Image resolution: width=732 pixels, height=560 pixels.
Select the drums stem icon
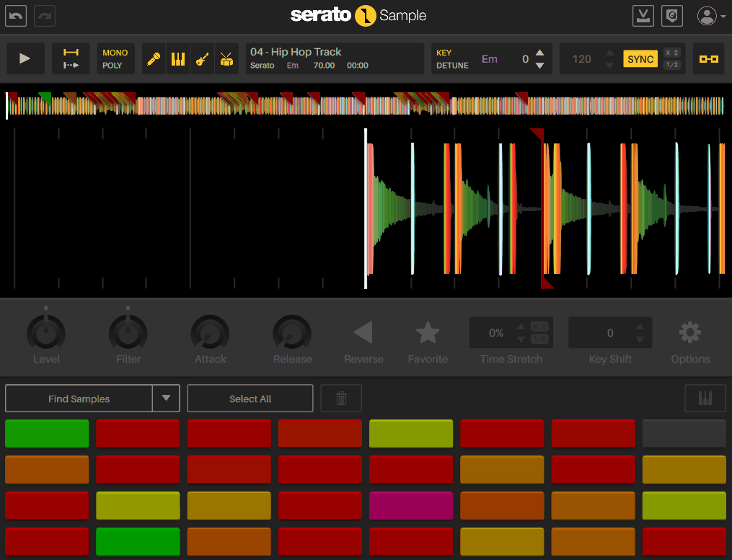pyautogui.click(x=226, y=59)
